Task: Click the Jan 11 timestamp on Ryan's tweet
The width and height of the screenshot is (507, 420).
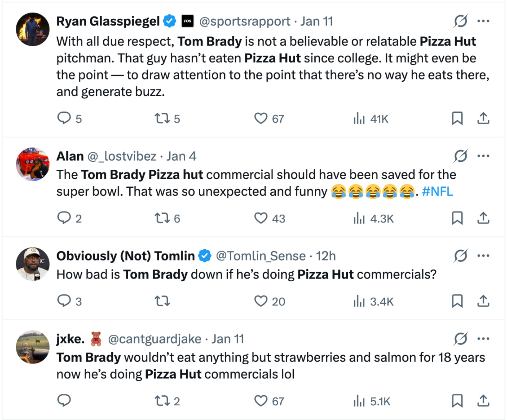Action: tap(317, 21)
